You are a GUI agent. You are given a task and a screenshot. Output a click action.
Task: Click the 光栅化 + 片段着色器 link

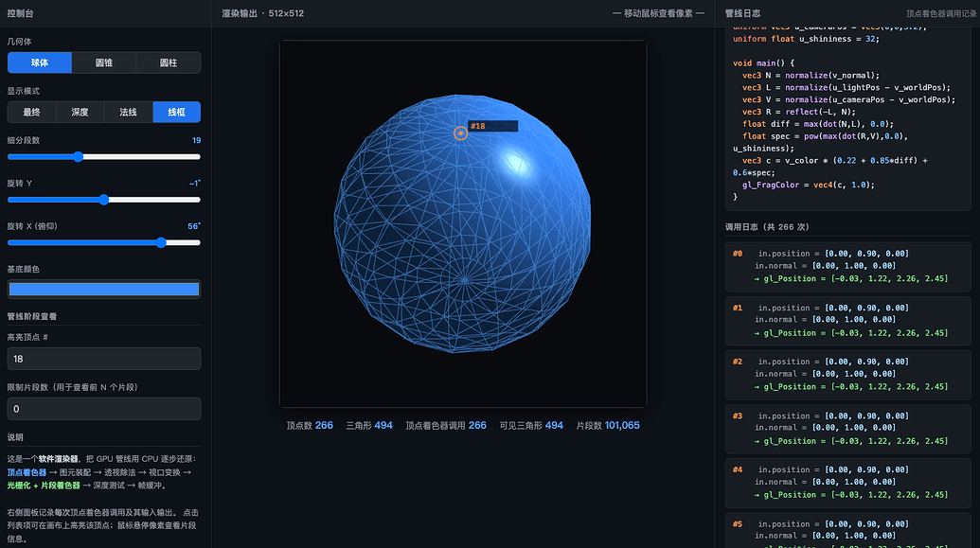click(44, 486)
